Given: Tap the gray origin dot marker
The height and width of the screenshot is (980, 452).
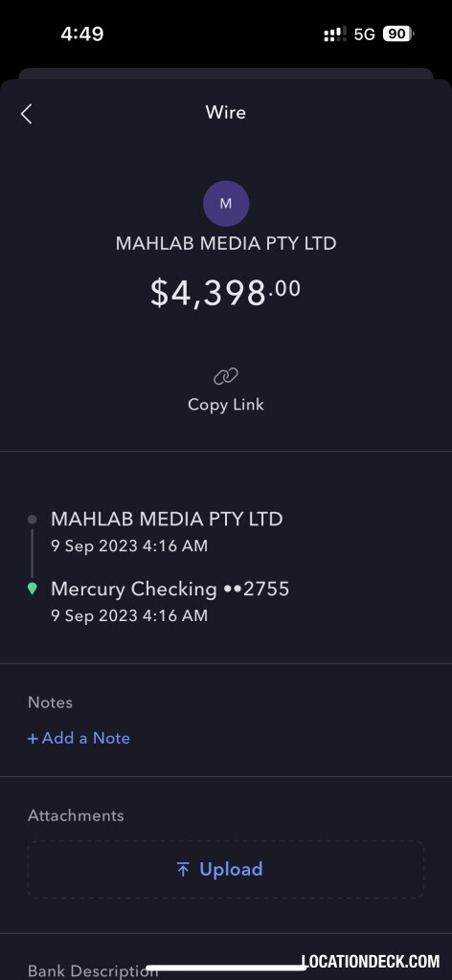Looking at the screenshot, I should click(33, 520).
